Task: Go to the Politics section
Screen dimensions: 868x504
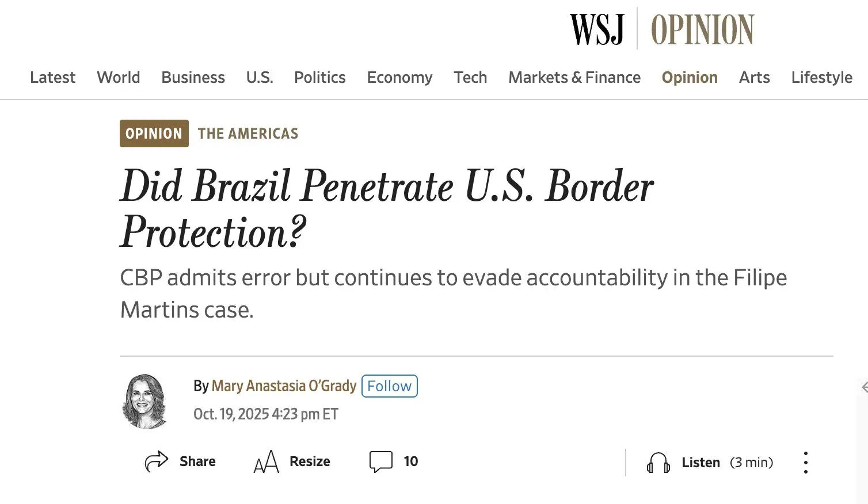Action: [x=319, y=77]
